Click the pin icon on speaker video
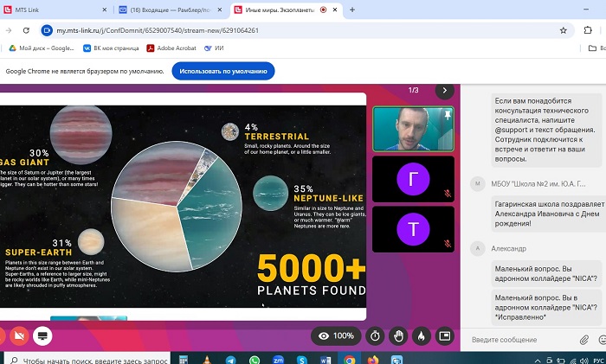The width and height of the screenshot is (606, 364). point(447,114)
